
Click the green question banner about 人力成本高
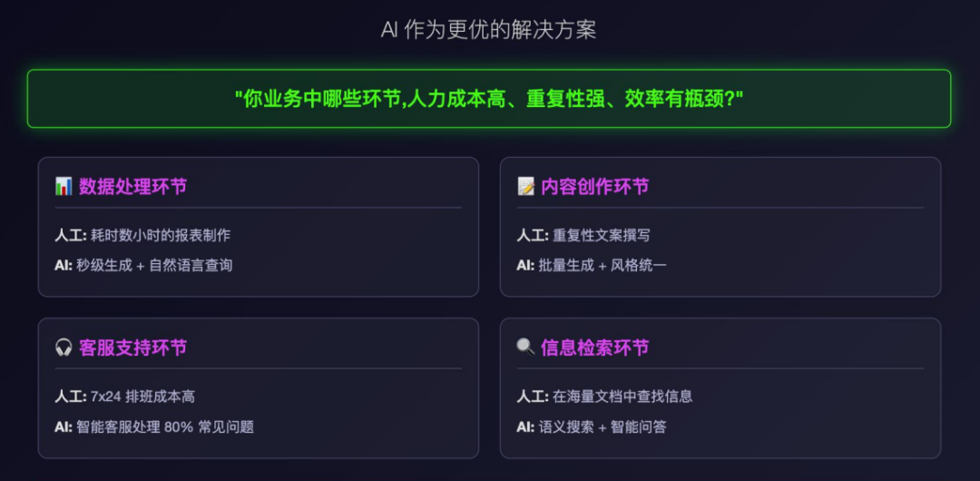(489, 99)
